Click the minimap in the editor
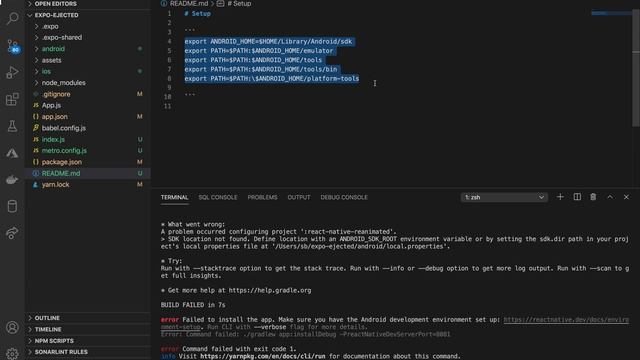Viewport: 640px width, 360px height. click(x=611, y=13)
